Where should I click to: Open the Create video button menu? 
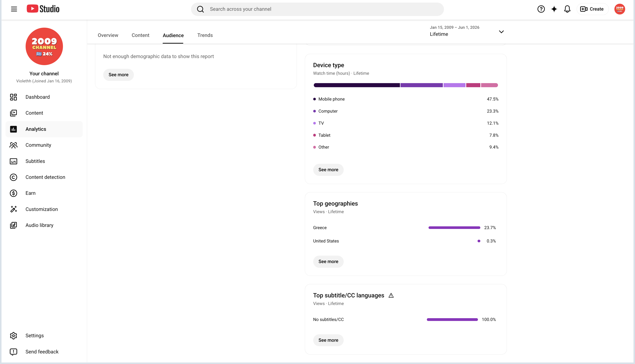(592, 9)
